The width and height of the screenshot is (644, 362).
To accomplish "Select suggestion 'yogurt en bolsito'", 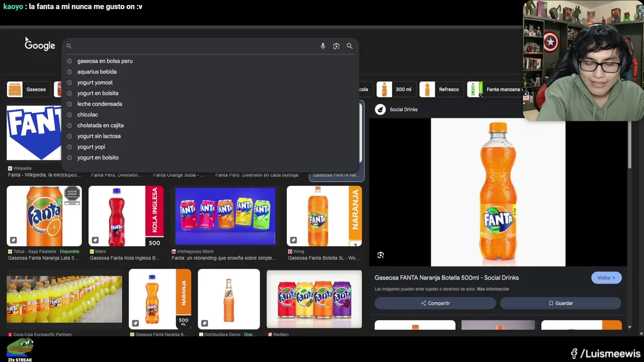I will 98,157.
